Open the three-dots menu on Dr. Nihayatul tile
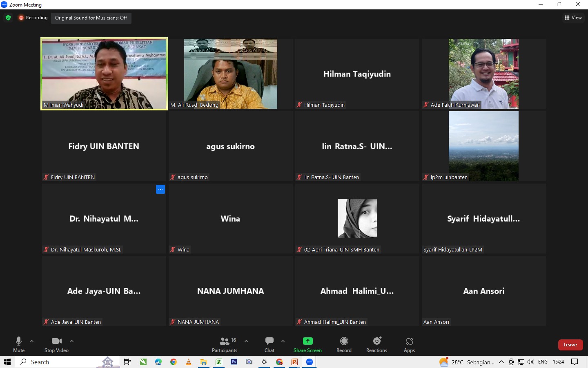Screen dimensions: 588x368 click(160, 189)
